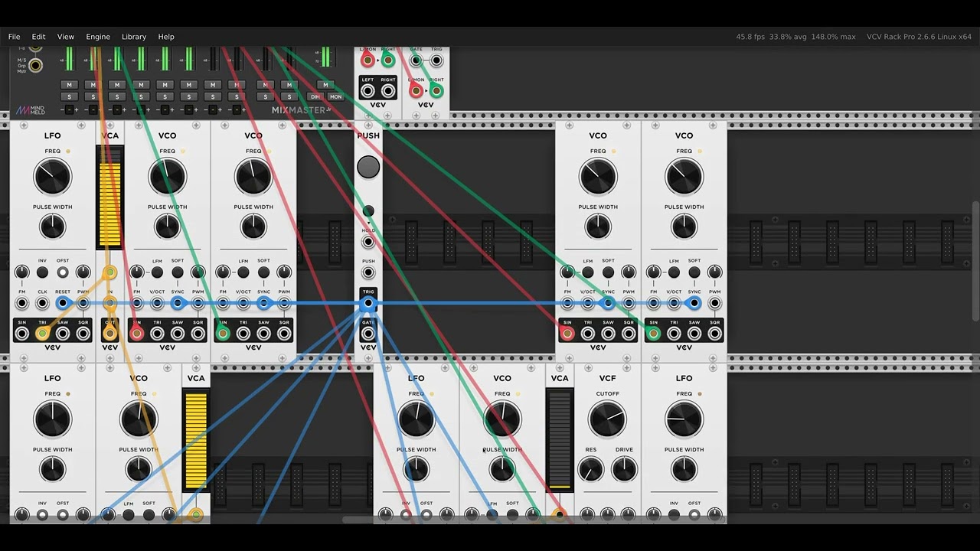The width and height of the screenshot is (980, 551).
Task: Click SQR output of the top-row second VCO
Action: 284,333
